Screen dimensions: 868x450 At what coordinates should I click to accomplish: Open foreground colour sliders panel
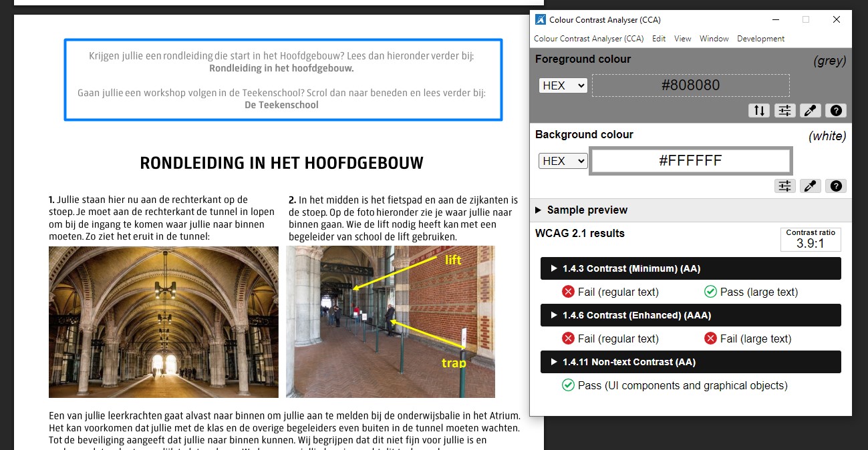coord(784,111)
